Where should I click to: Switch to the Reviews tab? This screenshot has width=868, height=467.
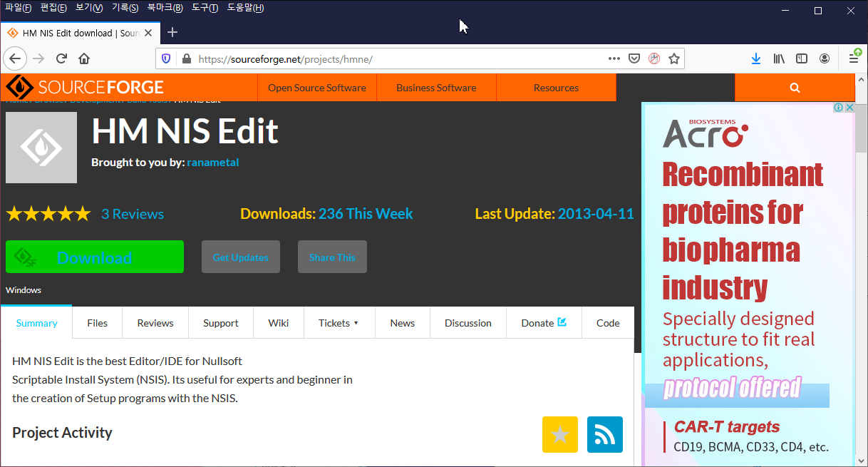(x=155, y=323)
